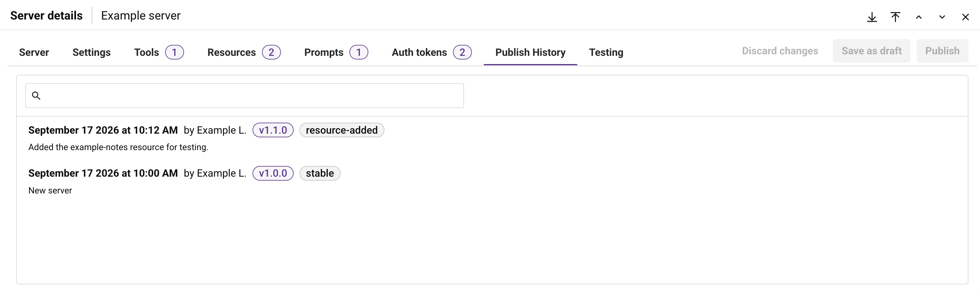Click the 'New server' description text
This screenshot has height=292, width=980.
coord(50,190)
